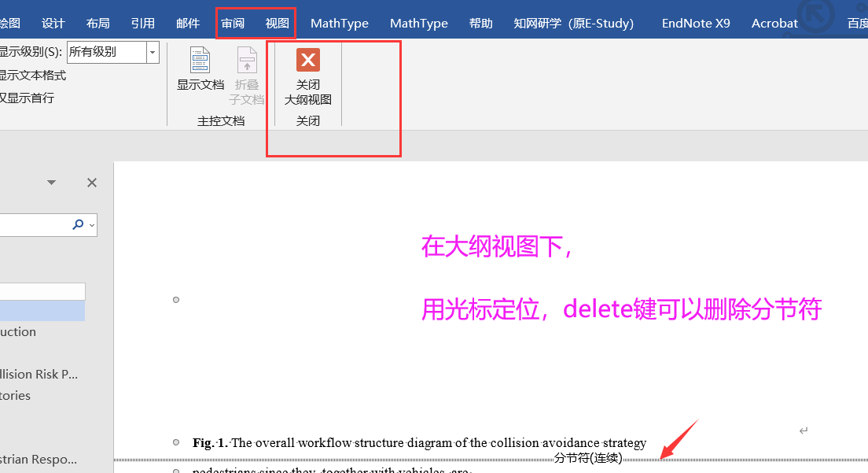868x473 pixels.
Task: Click the EndNote X9 ribbon entry
Action: click(x=695, y=23)
